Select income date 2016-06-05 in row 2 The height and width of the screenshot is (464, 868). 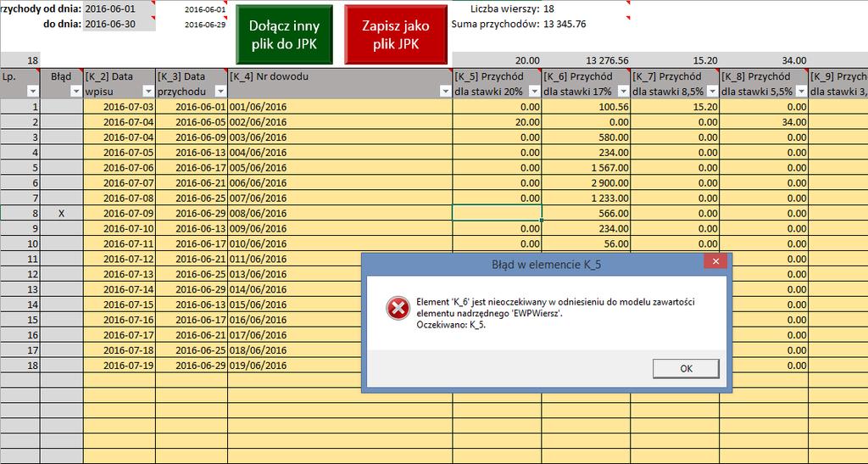coord(192,122)
